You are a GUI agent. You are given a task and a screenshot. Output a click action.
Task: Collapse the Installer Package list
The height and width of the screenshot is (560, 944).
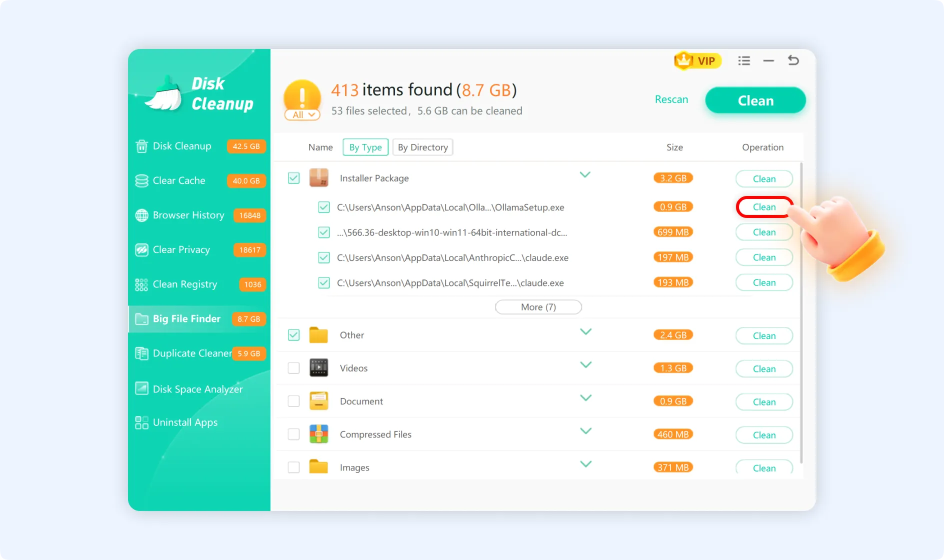click(585, 175)
